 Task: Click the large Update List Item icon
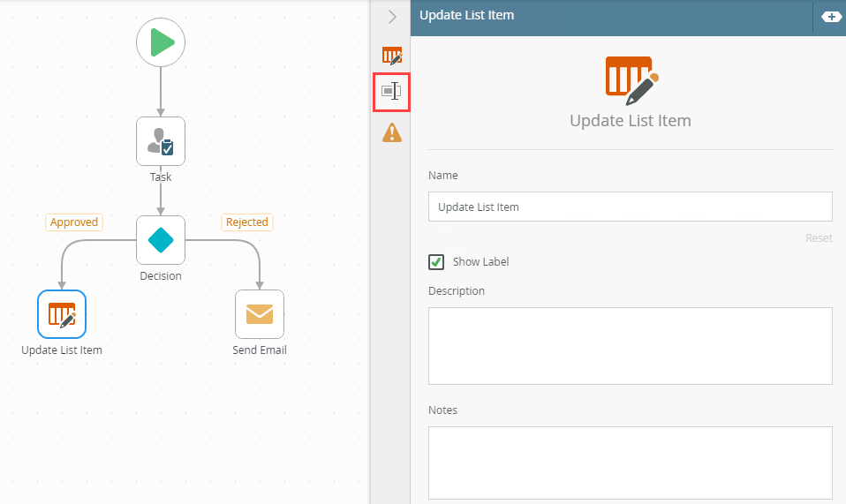point(631,79)
